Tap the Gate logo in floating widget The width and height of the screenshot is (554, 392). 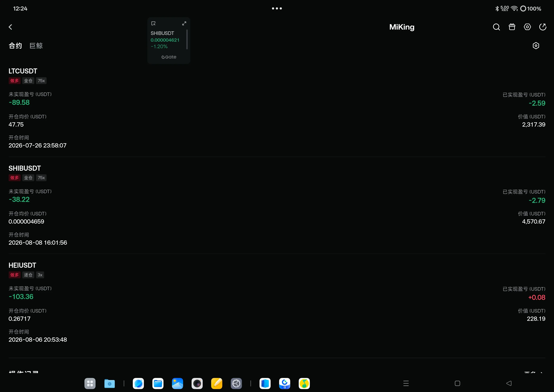[x=169, y=57]
